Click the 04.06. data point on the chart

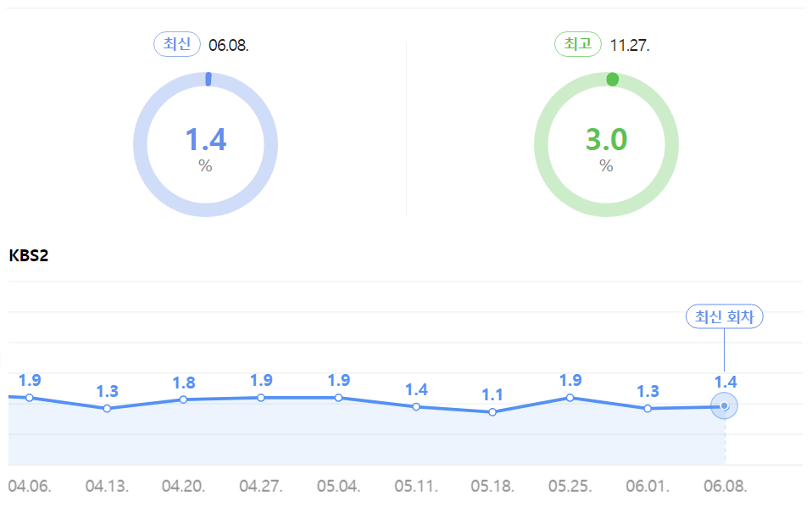(x=29, y=396)
